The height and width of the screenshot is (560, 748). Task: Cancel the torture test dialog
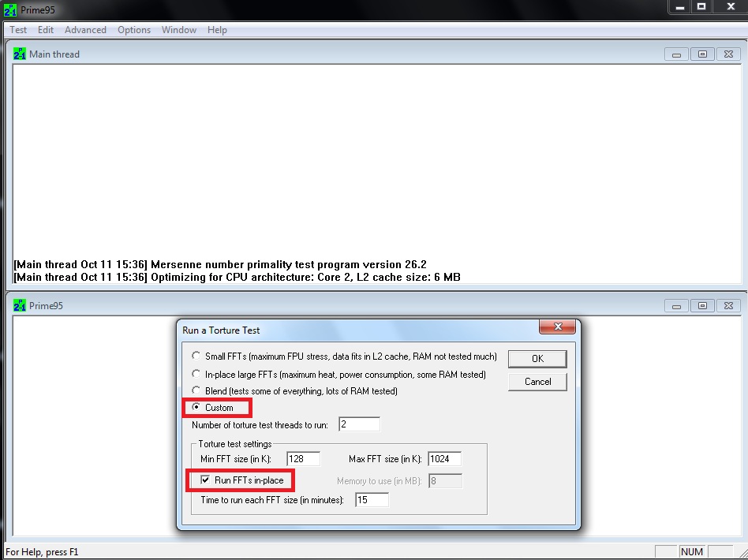[x=537, y=382]
